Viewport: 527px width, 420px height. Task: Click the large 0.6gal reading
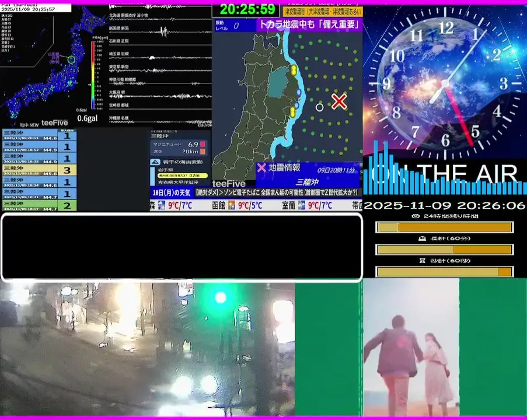coord(88,118)
